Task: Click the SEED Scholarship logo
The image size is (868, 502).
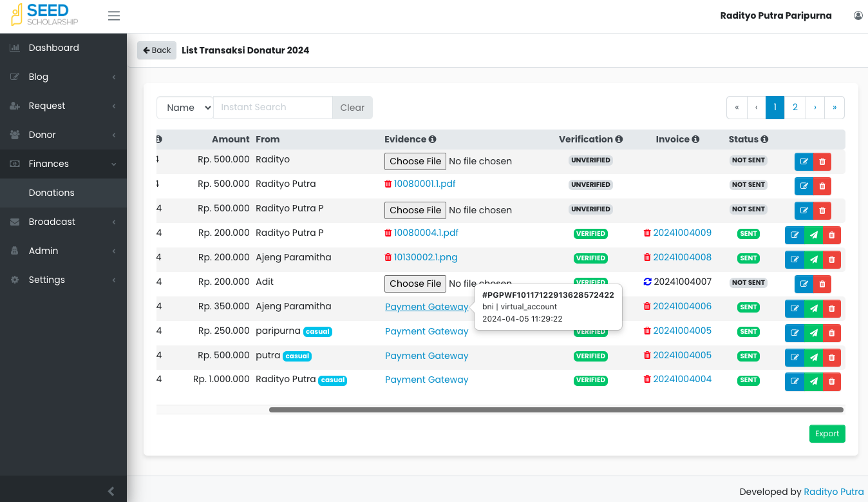Action: [44, 15]
